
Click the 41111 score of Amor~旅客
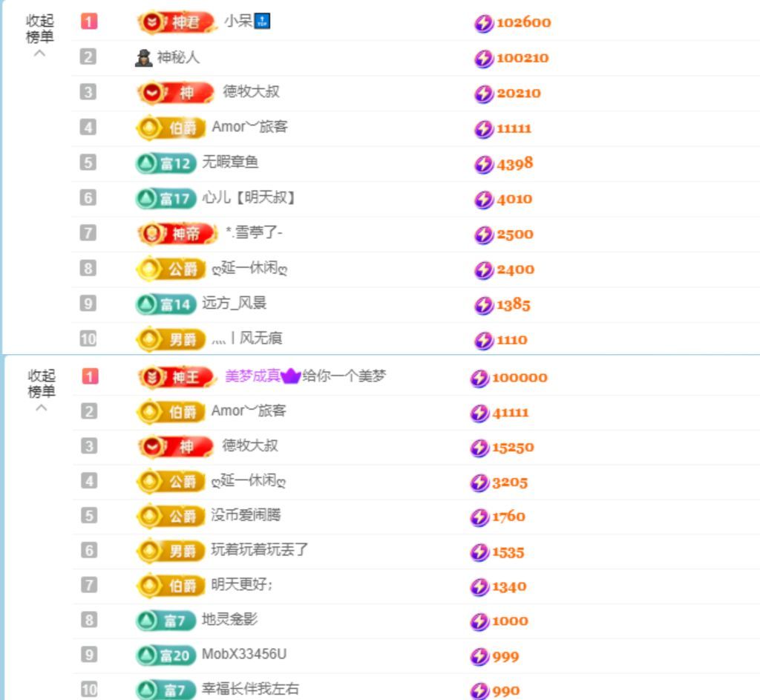tap(510, 413)
